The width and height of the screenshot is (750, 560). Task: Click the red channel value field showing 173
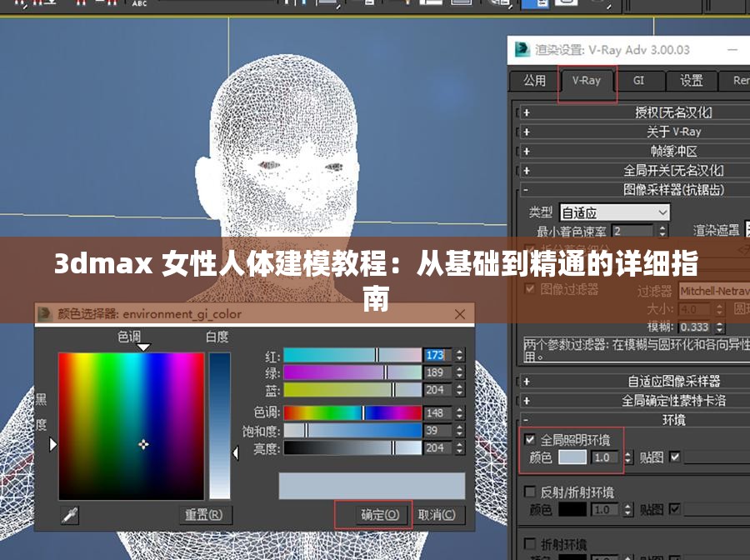[436, 354]
